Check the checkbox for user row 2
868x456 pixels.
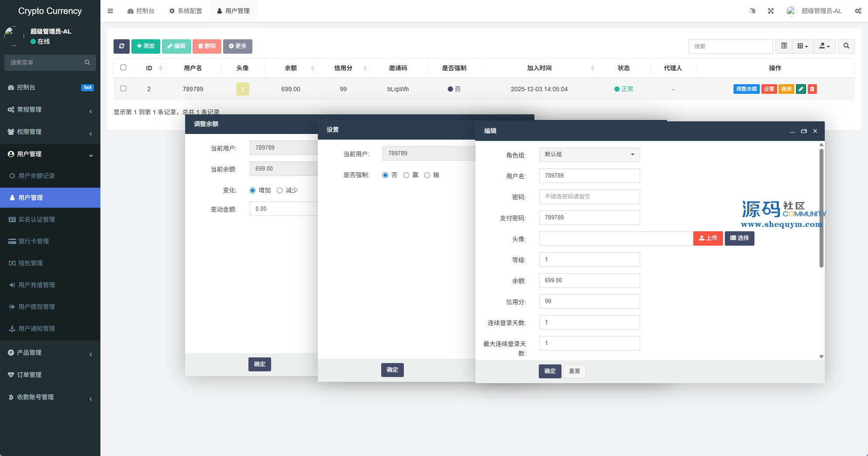pos(123,89)
